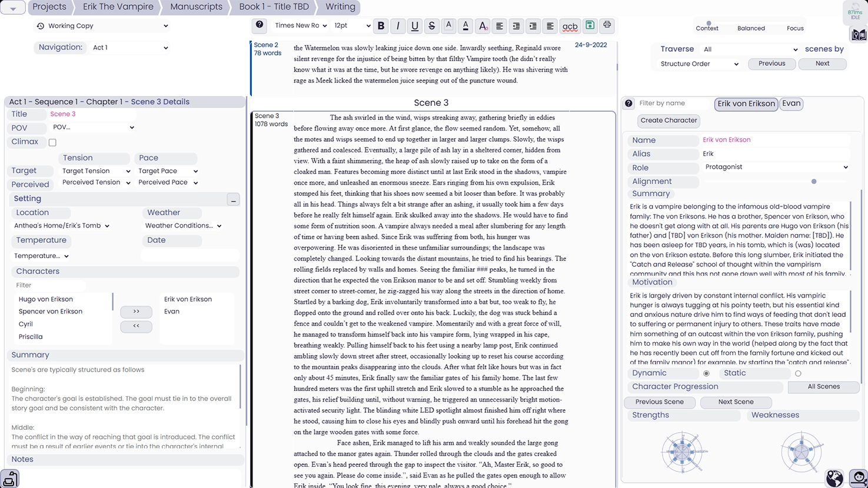Open the Weather Conditions dropdown
This screenshot has height=488, width=868.
[182, 225]
